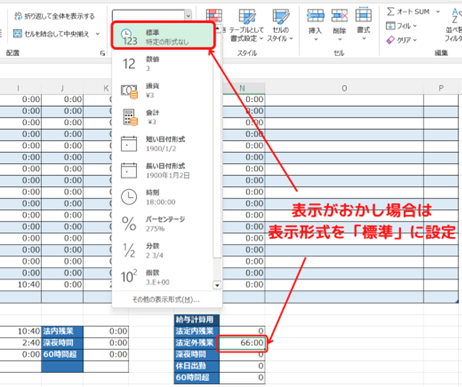
Task: Select 短い日付形式 short date format
Action: point(163,144)
